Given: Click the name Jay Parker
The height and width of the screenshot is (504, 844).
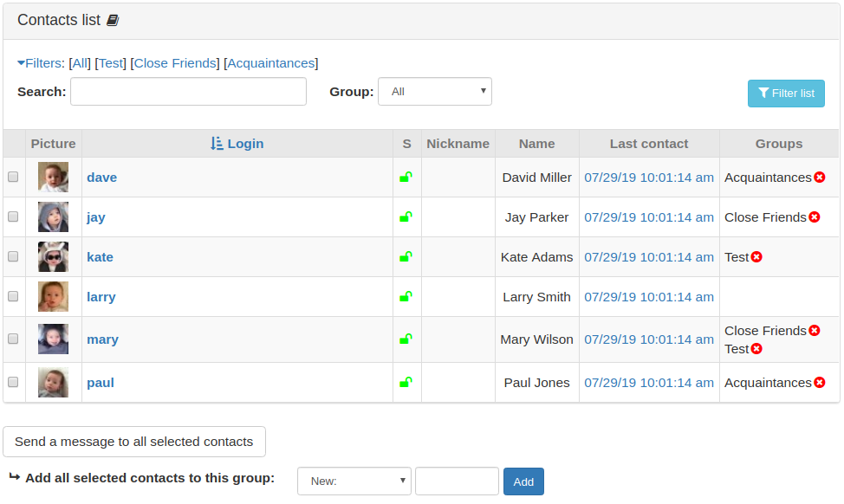Looking at the screenshot, I should [x=536, y=216].
